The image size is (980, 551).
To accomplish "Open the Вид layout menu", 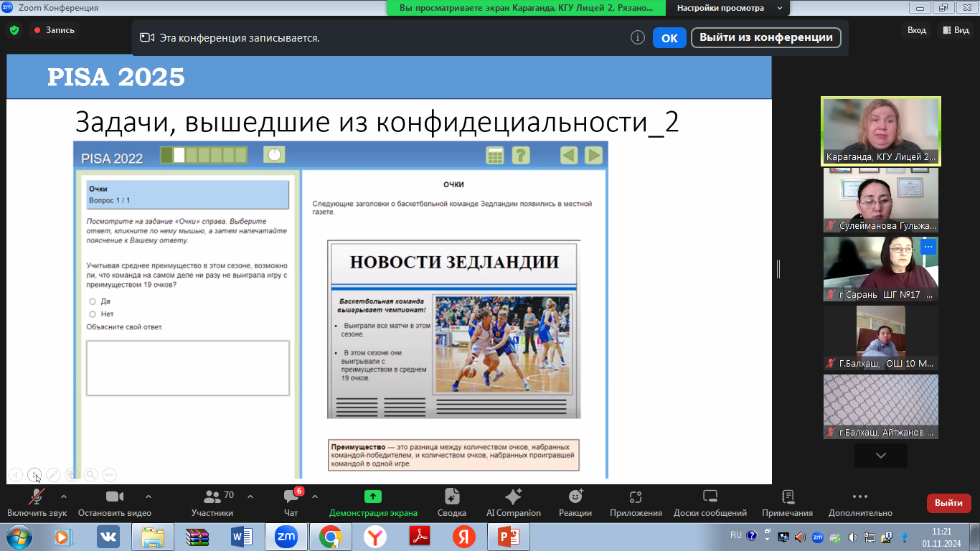I will pyautogui.click(x=955, y=30).
